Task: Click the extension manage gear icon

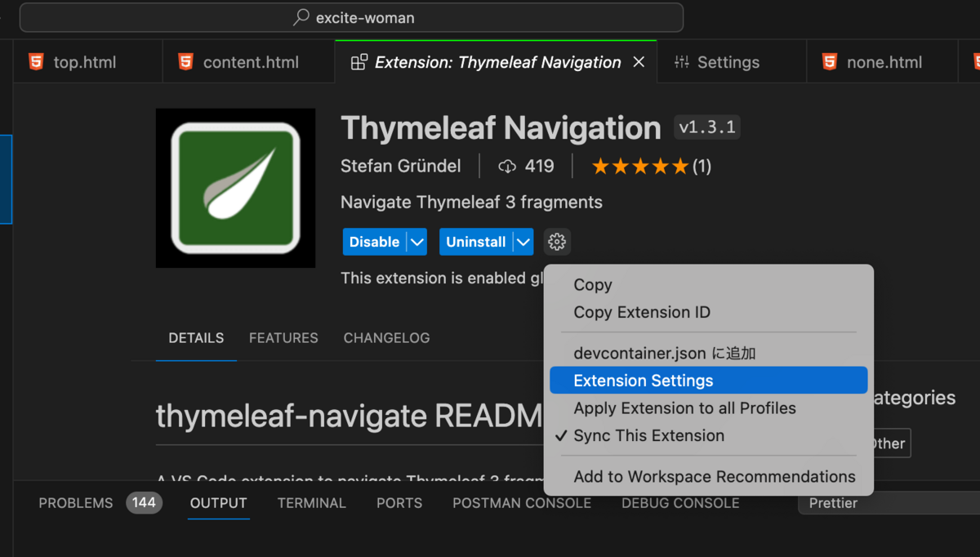Action: point(557,242)
